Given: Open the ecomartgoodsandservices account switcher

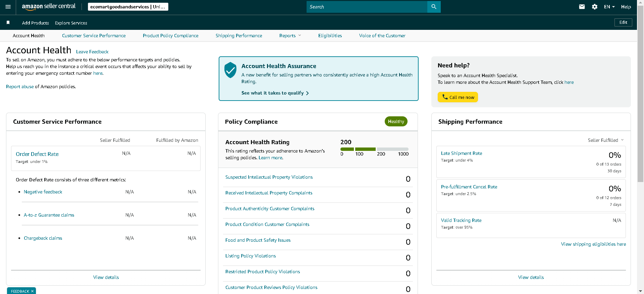Looking at the screenshot, I should pos(128,7).
